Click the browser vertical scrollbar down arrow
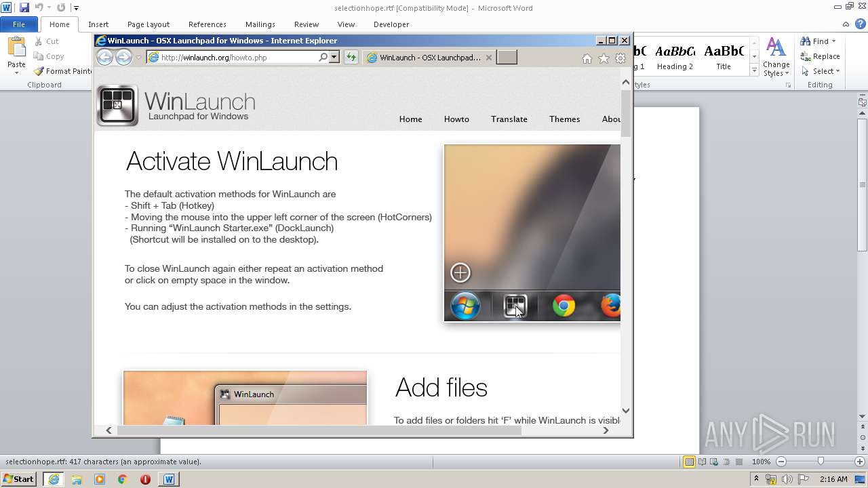 point(626,410)
